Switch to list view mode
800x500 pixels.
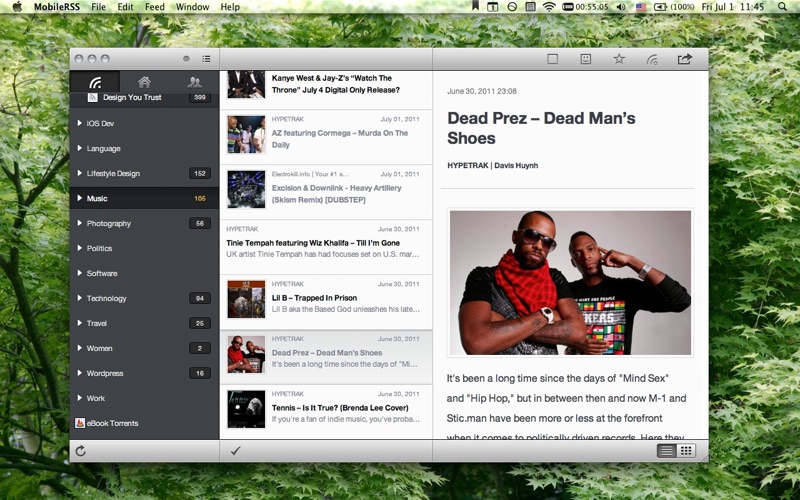(666, 451)
